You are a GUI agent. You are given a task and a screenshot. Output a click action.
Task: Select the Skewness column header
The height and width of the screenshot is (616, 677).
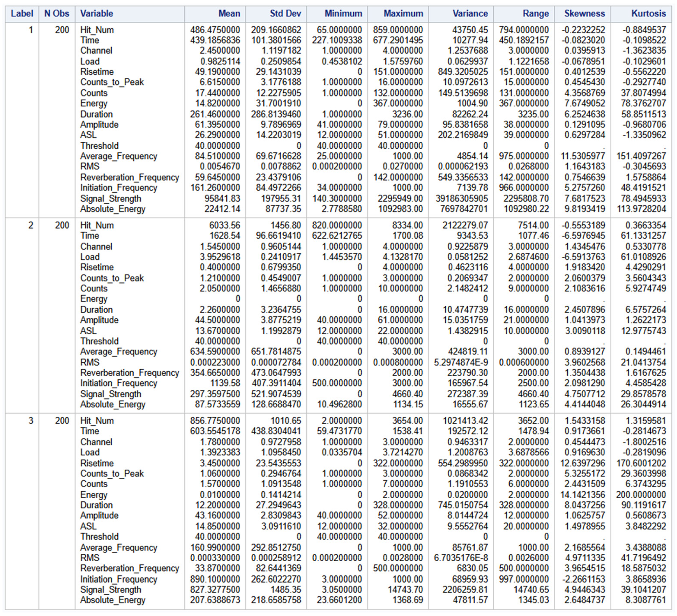(585, 13)
